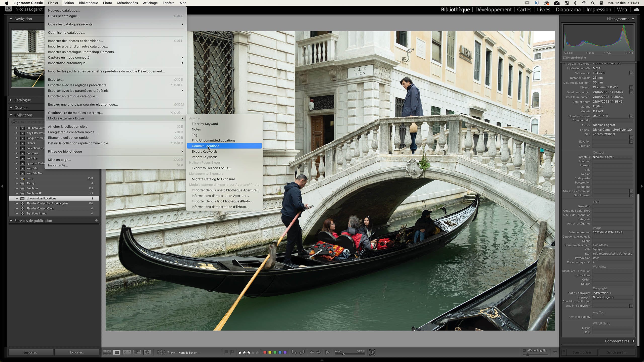This screenshot has height=362, width=644.
Task: Select Compare view XY icon
Action: 127,352
